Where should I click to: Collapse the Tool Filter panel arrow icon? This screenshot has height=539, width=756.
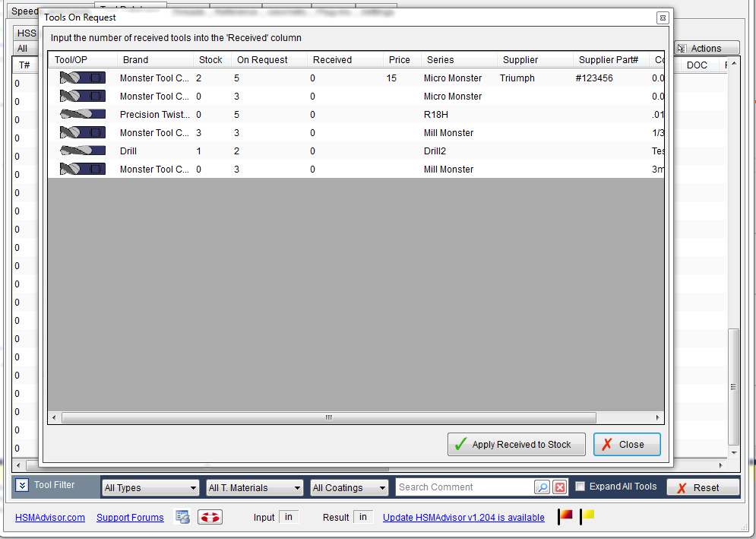click(22, 485)
